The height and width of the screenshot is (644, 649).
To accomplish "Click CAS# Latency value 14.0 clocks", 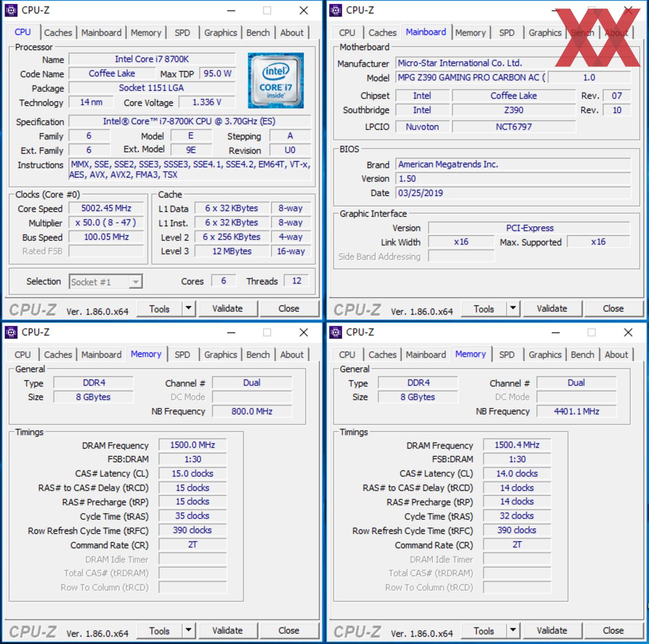I will coord(517,474).
